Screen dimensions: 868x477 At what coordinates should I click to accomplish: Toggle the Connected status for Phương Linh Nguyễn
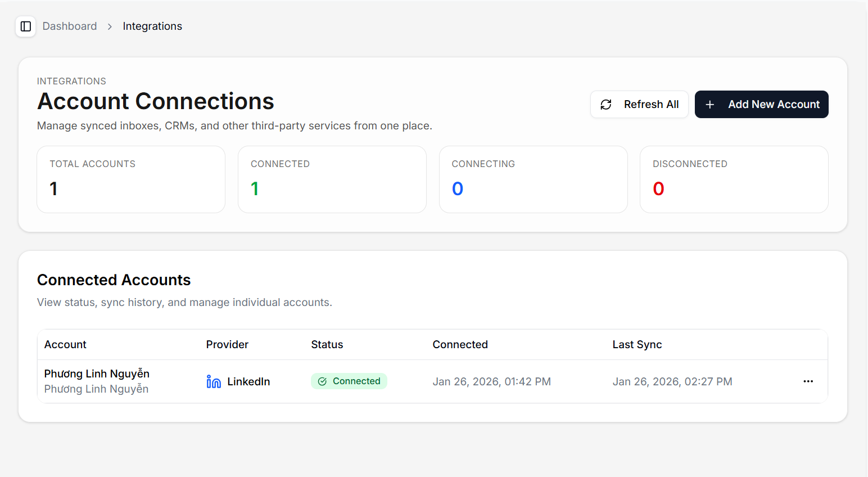[x=349, y=381]
